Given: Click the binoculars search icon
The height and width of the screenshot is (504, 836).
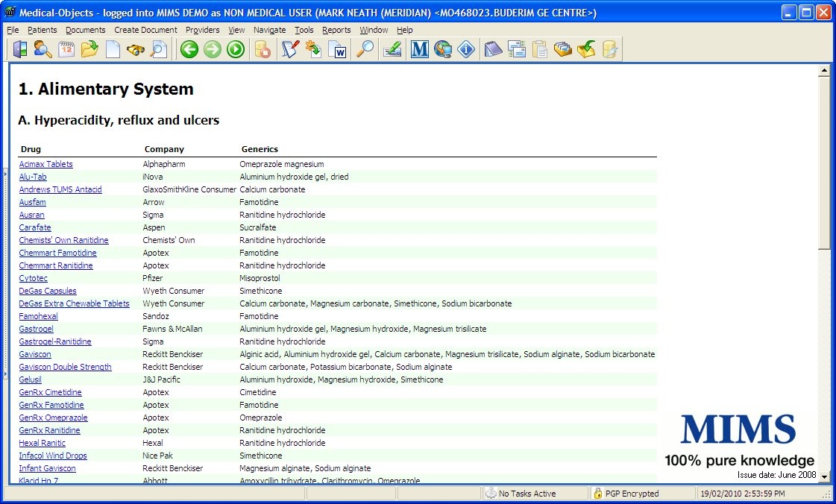Looking at the screenshot, I should pyautogui.click(x=136, y=49).
